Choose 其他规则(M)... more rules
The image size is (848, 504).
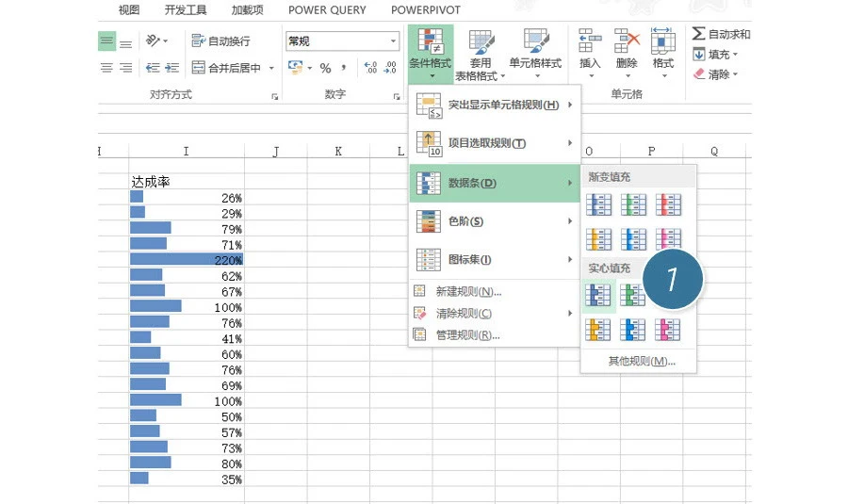point(641,361)
